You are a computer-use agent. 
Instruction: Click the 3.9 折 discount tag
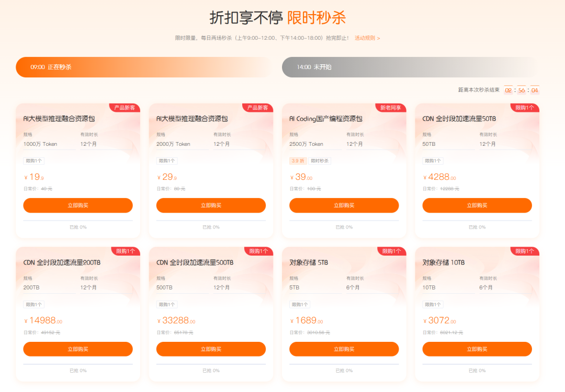298,161
